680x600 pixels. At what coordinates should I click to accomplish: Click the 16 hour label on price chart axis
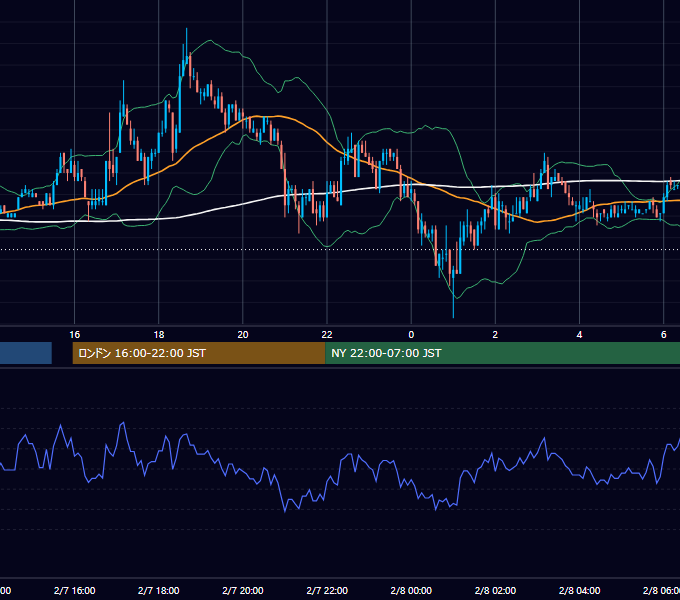click(75, 335)
